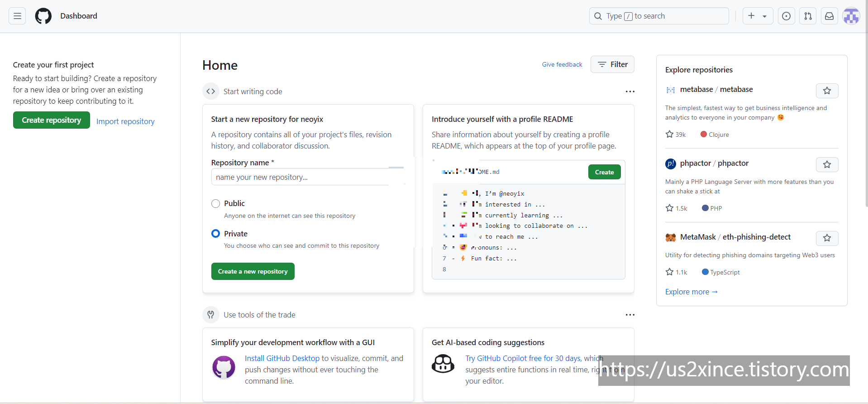This screenshot has height=404, width=868.
Task: Click the 'Start a new repository for neoyix' heading
Action: click(267, 119)
